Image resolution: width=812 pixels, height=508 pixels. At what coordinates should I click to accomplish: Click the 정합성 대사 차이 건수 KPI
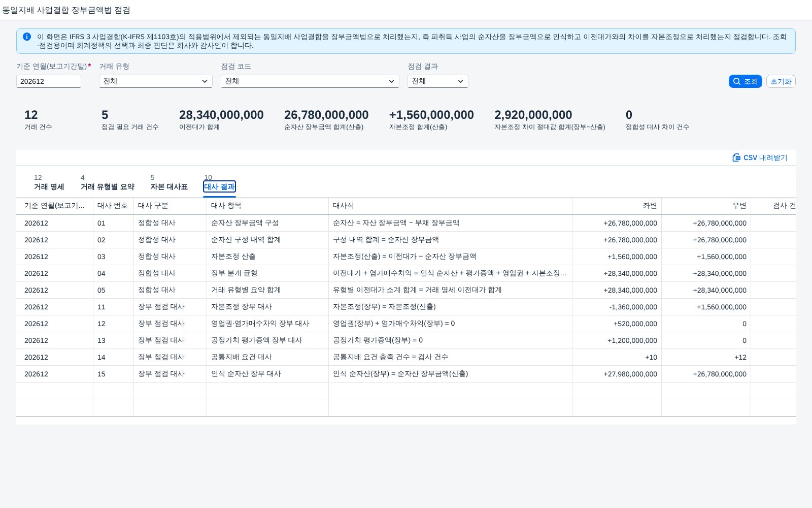(657, 120)
